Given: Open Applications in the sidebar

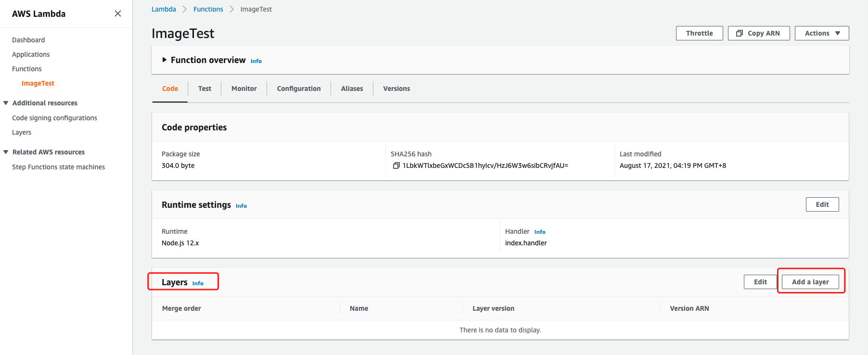Looking at the screenshot, I should point(31,54).
